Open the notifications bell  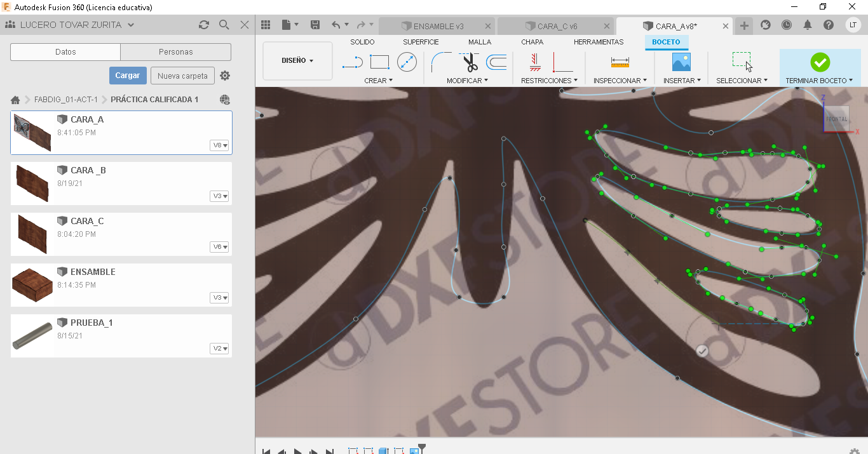(x=808, y=25)
